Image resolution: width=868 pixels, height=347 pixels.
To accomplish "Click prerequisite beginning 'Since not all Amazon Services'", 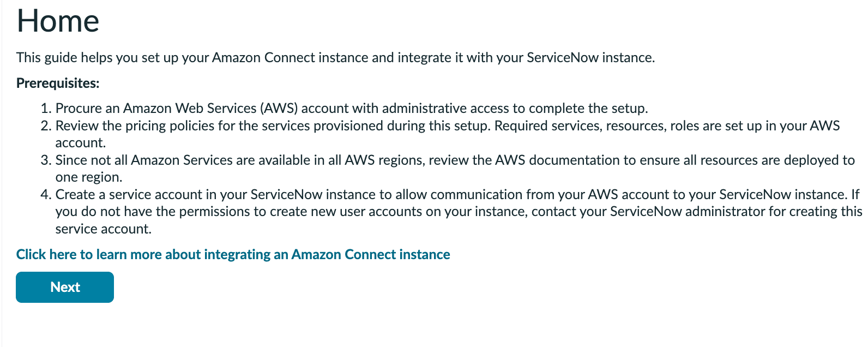I will click(455, 169).
